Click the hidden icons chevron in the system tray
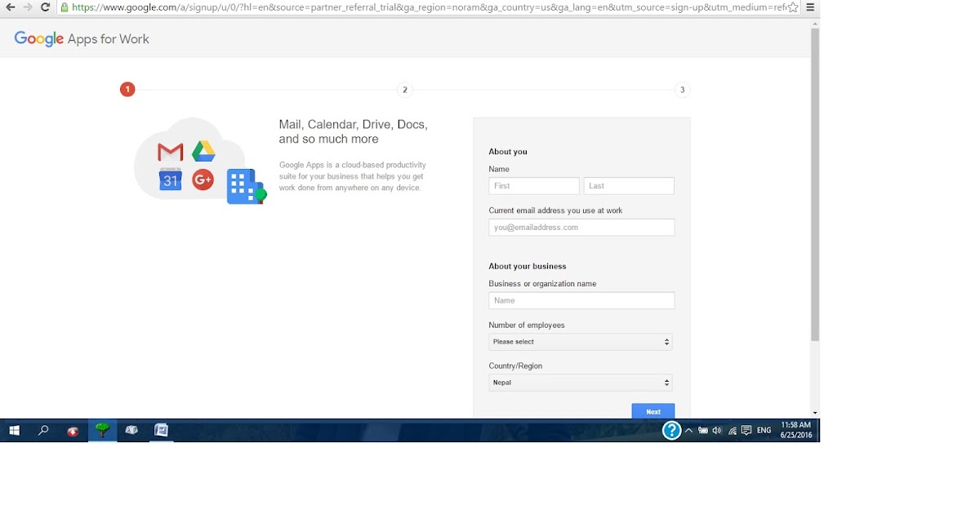This screenshot has height=514, width=980. coord(688,430)
